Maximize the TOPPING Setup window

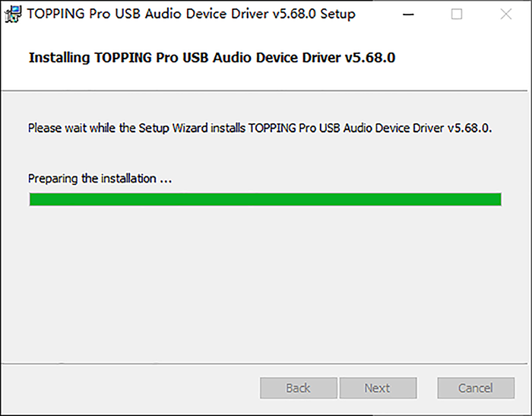pyautogui.click(x=456, y=14)
